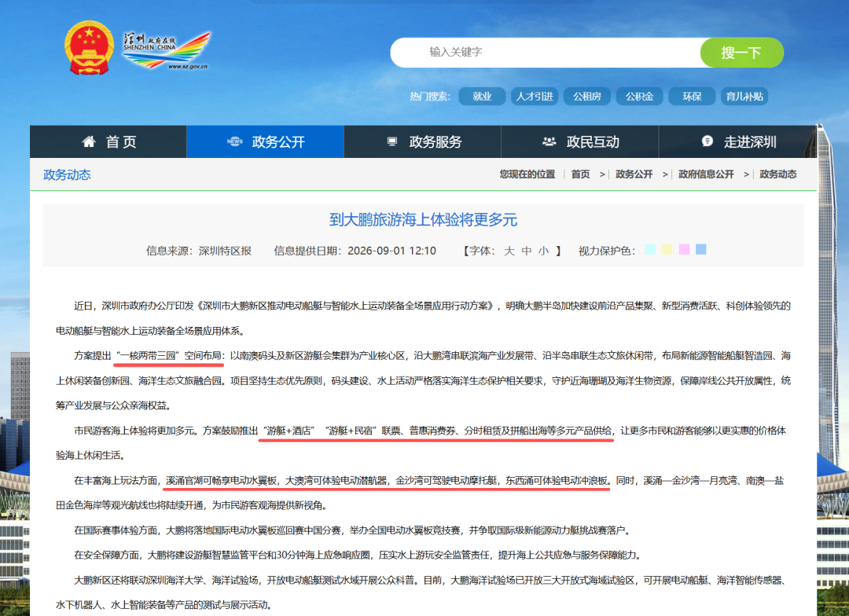Follow breadcrumb link 政务公开
The height and width of the screenshot is (616, 849).
(634, 174)
